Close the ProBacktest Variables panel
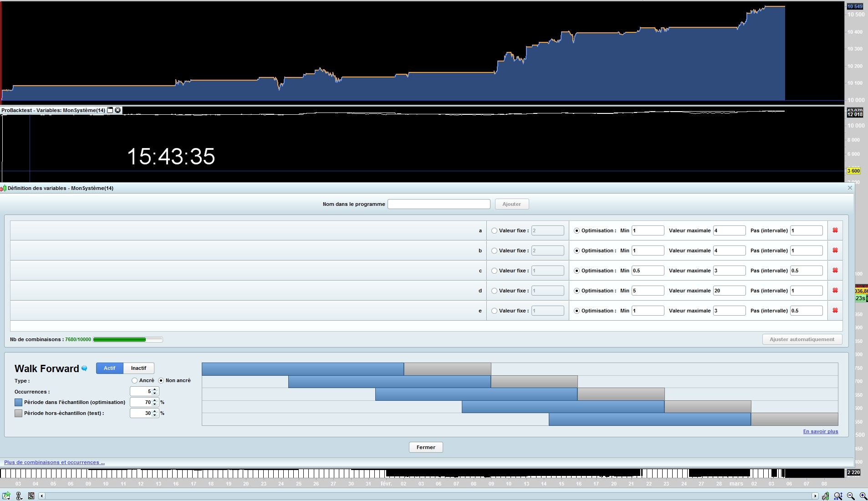The height and width of the screenshot is (501, 868). [118, 110]
